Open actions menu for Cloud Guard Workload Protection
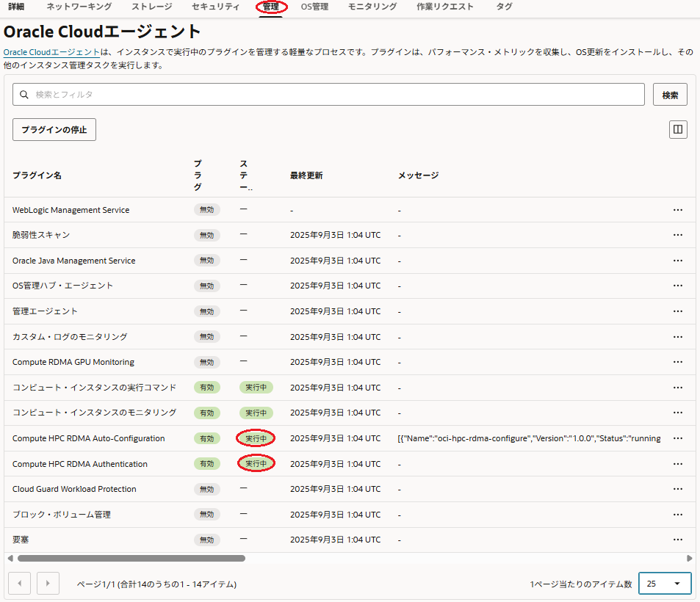700x602 pixels. (677, 489)
